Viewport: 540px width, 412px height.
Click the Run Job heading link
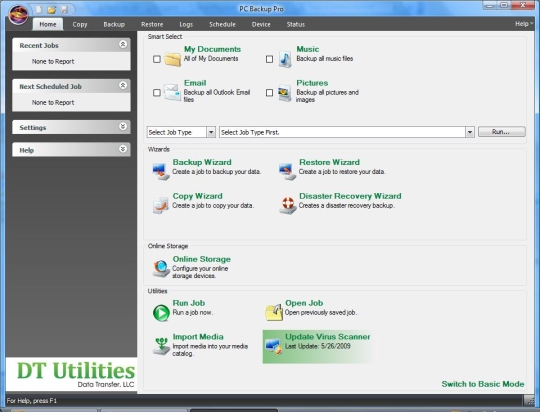[x=189, y=303]
